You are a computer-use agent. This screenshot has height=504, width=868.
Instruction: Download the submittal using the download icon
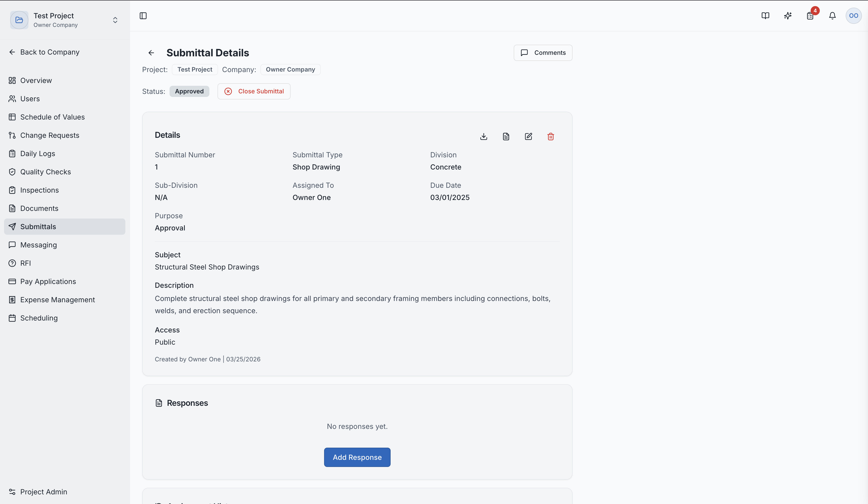pyautogui.click(x=483, y=137)
